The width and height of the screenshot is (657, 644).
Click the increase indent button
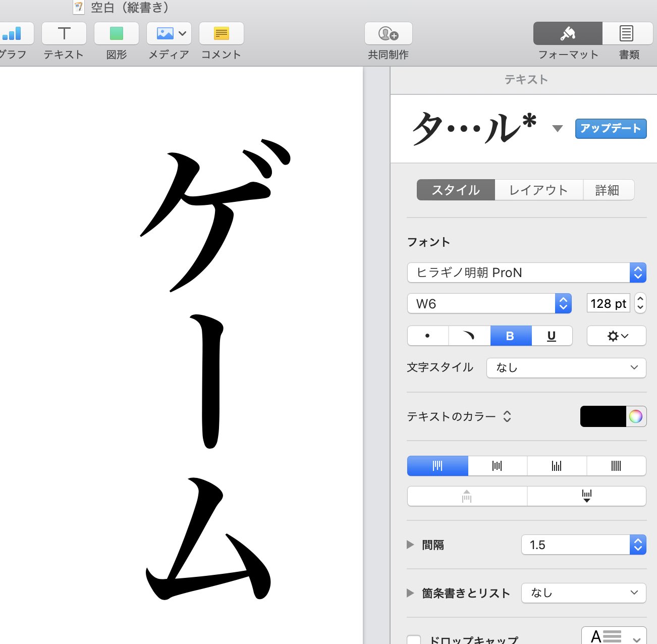click(587, 496)
